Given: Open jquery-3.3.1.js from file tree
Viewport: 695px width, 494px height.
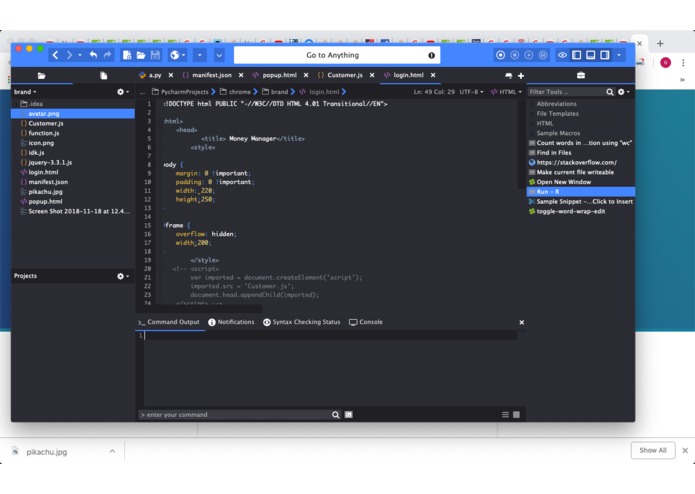Looking at the screenshot, I should click(50, 162).
